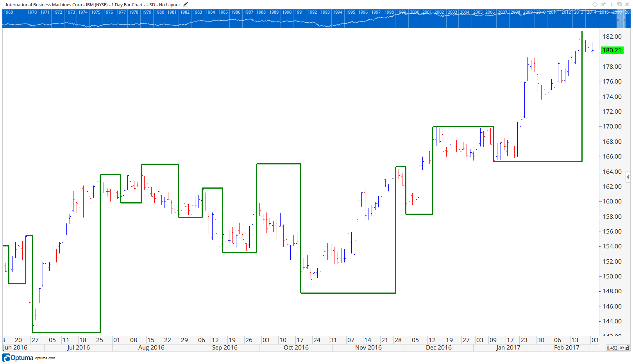Jump to 2005 in the overview timeline

click(x=478, y=12)
